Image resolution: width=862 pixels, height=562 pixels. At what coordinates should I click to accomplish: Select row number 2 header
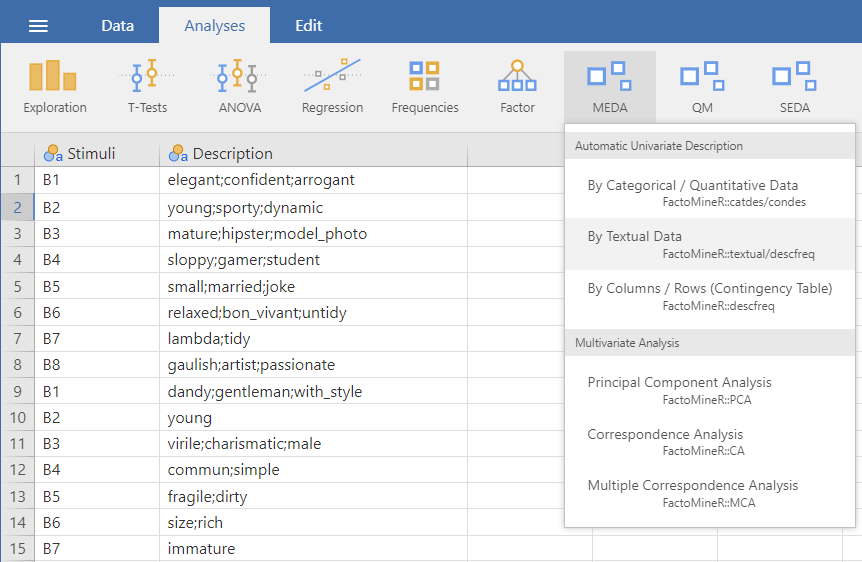[18, 207]
